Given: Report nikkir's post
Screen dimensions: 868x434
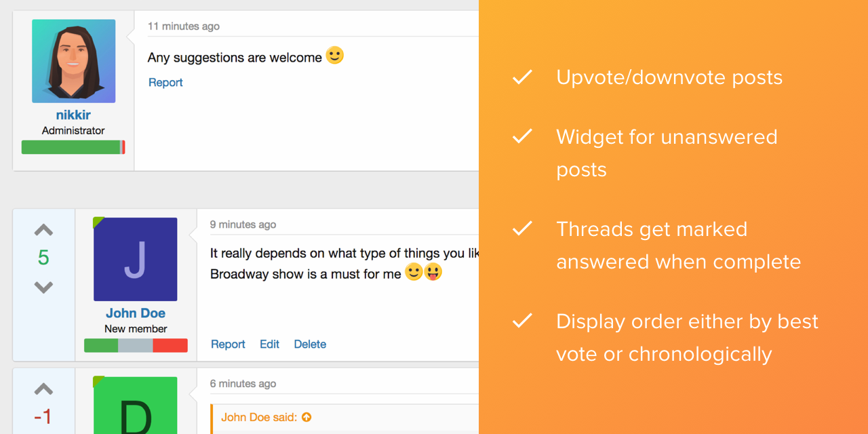Looking at the screenshot, I should point(165,83).
